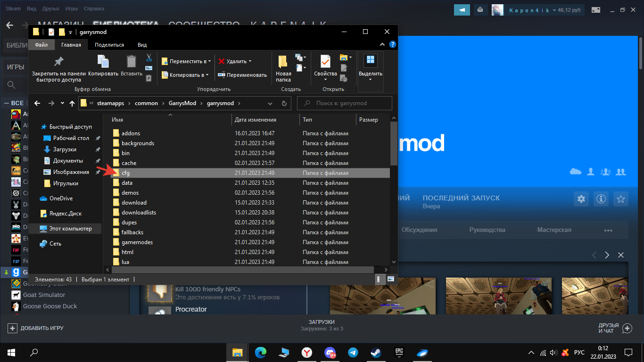644x362 pixels.
Task: Favorite the game with Steam star icon
Action: point(621,198)
